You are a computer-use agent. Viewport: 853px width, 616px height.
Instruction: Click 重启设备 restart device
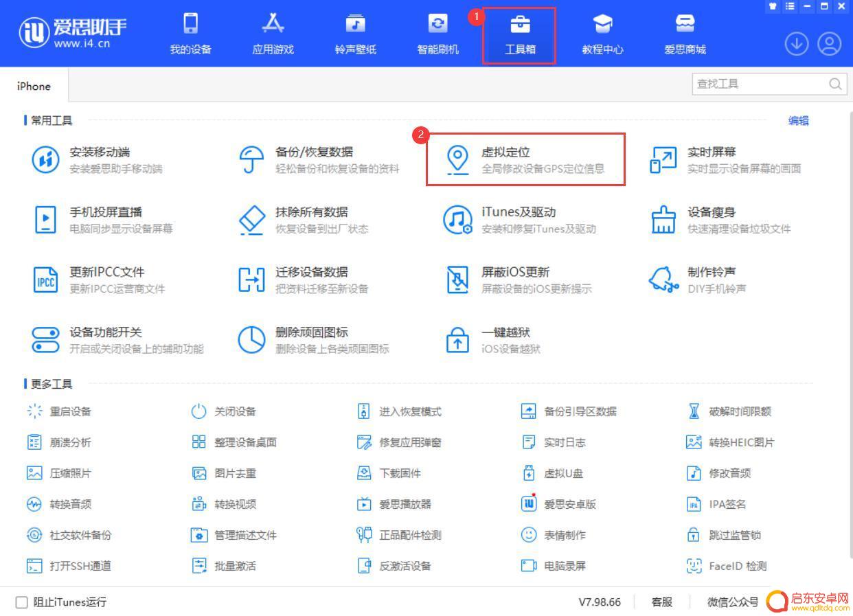point(59,411)
